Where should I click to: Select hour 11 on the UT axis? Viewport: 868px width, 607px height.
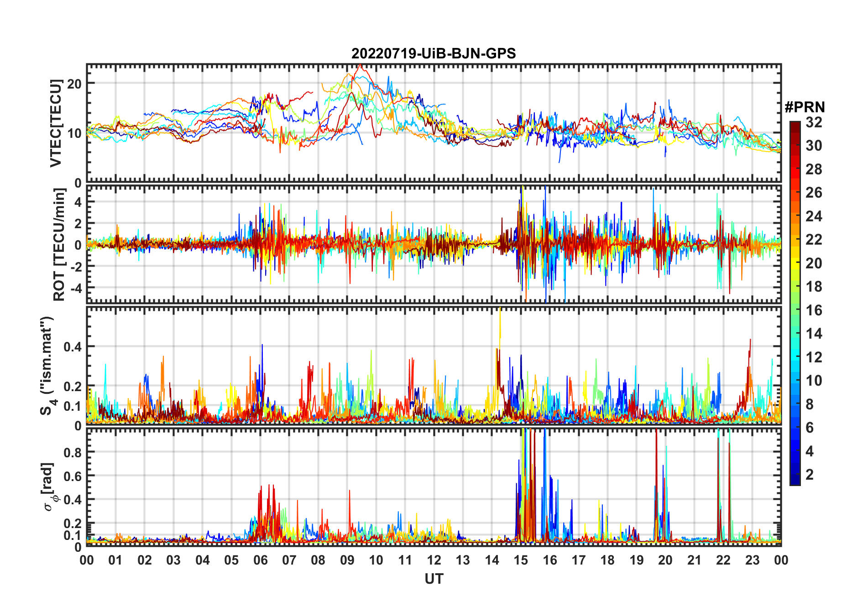(x=405, y=560)
